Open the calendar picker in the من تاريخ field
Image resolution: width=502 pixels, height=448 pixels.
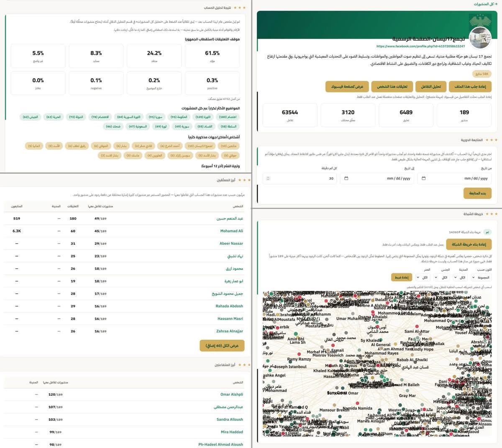coord(424,178)
